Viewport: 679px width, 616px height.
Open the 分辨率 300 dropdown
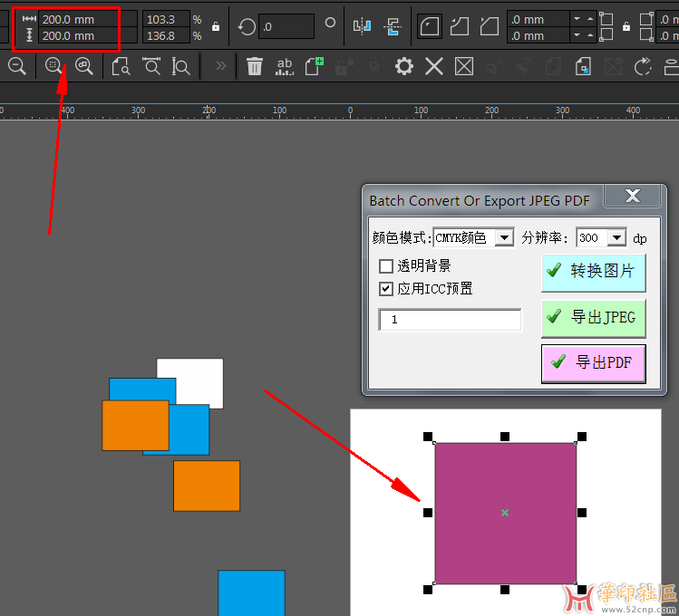coord(617,237)
